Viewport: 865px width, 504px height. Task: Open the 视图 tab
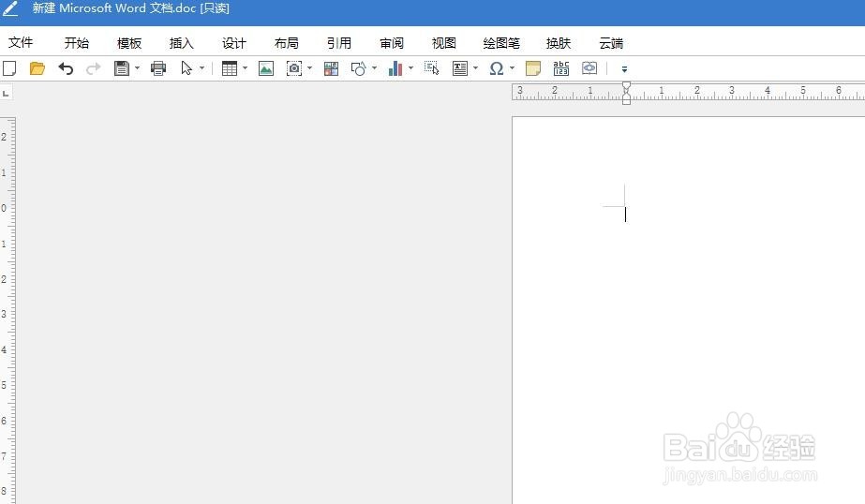[x=444, y=42]
